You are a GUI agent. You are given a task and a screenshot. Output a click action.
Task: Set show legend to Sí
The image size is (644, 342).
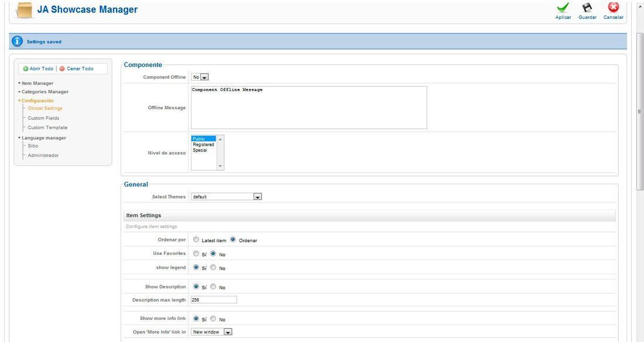[196, 267]
